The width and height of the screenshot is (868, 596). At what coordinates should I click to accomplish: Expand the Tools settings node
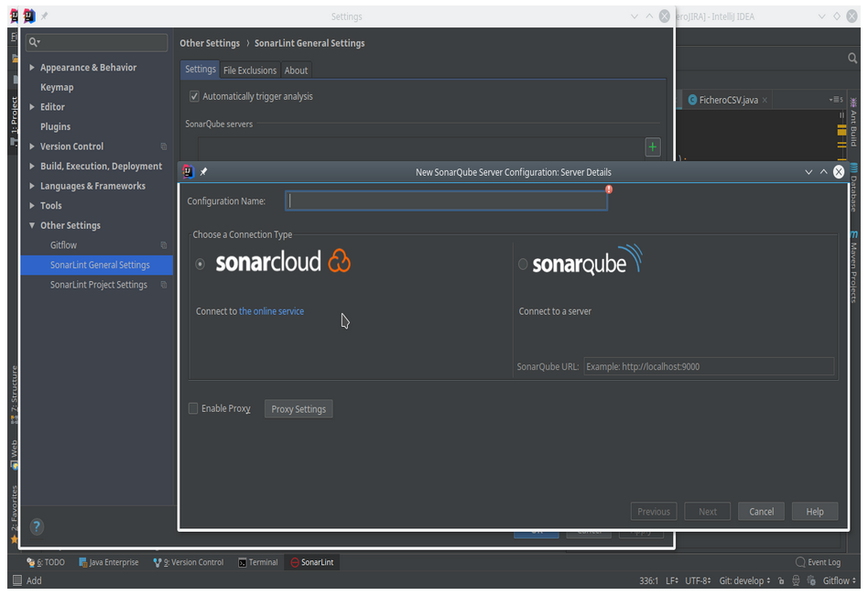tap(31, 206)
